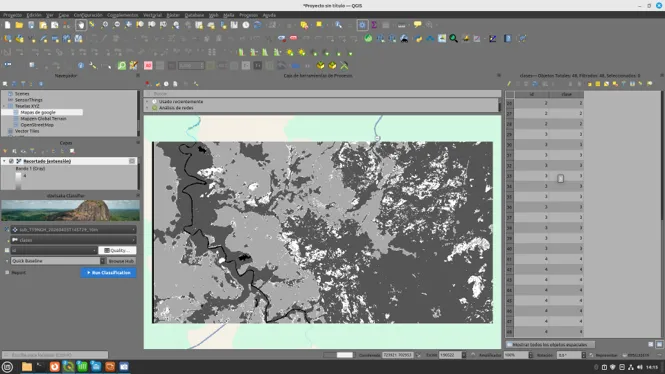Switch attribute table to table view icon
This screenshot has width=665, height=374.
click(x=659, y=344)
